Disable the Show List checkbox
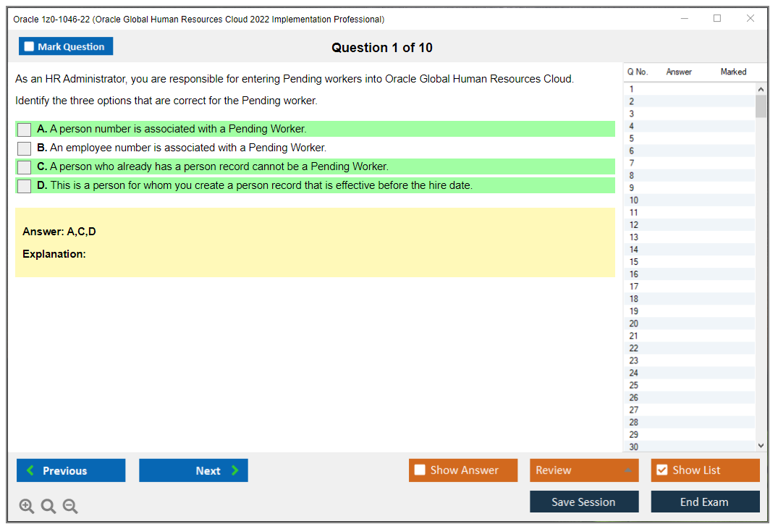This screenshot has height=532, width=778. [661, 470]
